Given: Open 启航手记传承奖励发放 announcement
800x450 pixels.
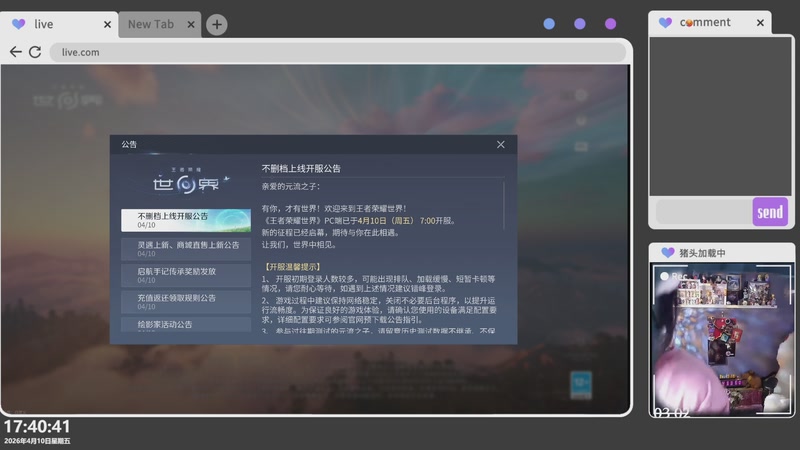Looking at the screenshot, I should 186,275.
